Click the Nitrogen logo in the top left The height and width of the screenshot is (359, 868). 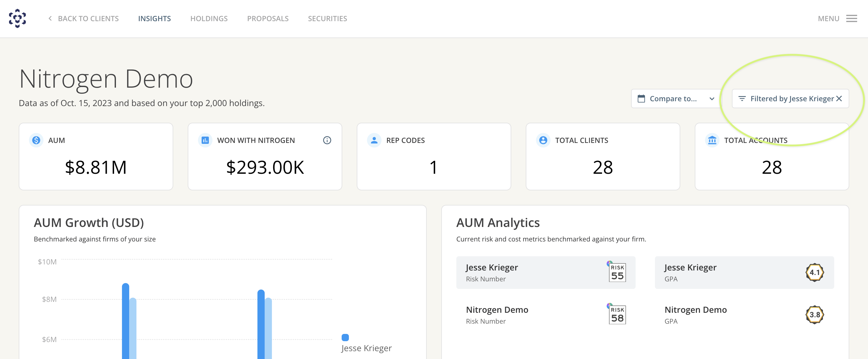click(18, 18)
